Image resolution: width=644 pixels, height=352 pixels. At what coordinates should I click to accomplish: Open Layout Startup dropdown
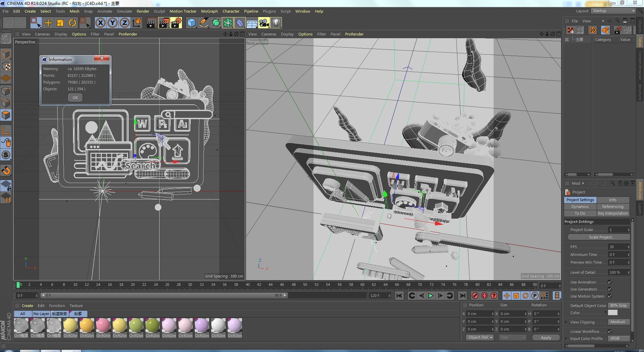tap(613, 11)
